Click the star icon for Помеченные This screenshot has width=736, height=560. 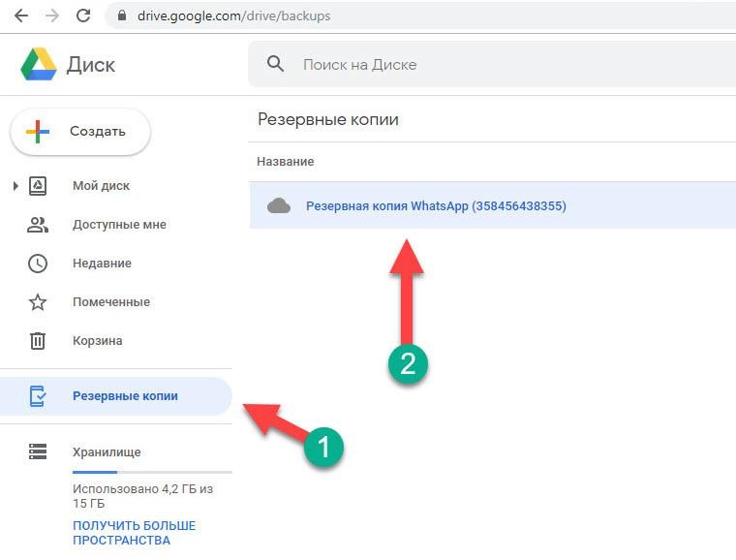38,302
